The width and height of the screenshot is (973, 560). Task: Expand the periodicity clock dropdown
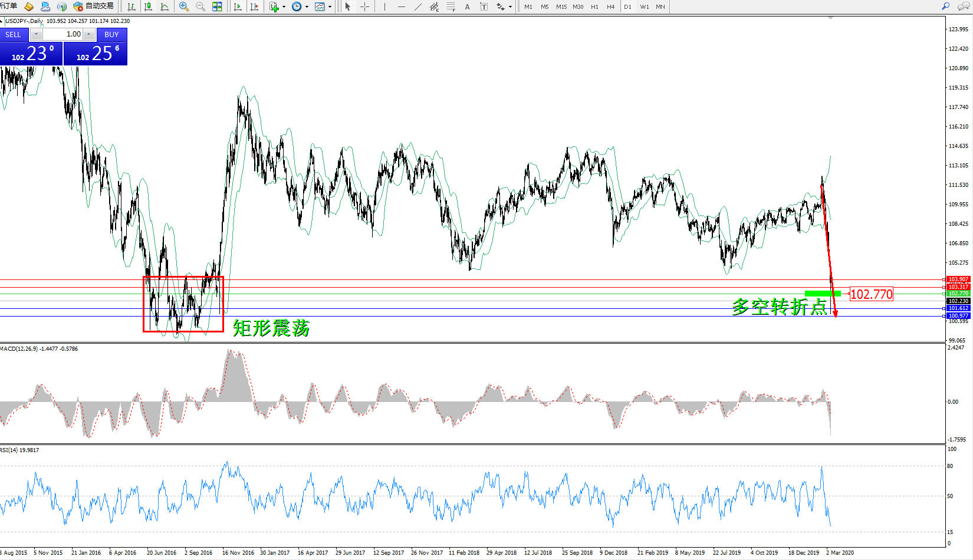pos(307,7)
